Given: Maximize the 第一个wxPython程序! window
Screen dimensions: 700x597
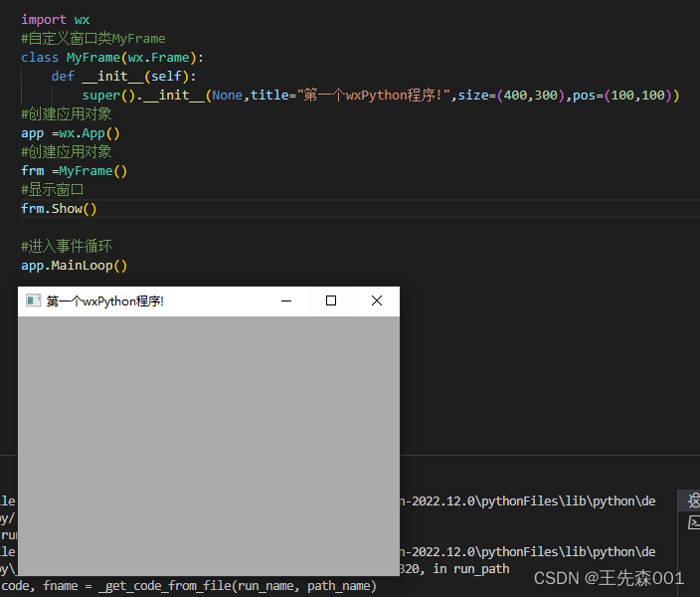Looking at the screenshot, I should tap(331, 300).
